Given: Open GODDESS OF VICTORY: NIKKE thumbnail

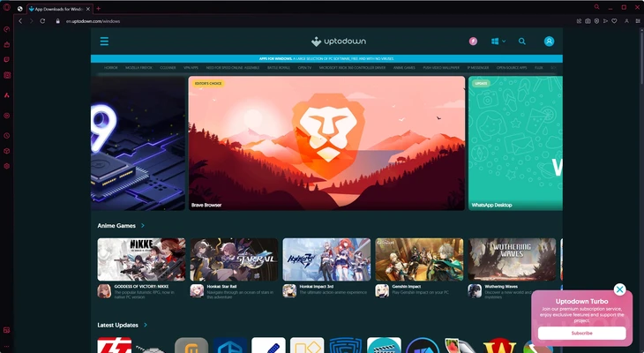Looking at the screenshot, I should [141, 259].
